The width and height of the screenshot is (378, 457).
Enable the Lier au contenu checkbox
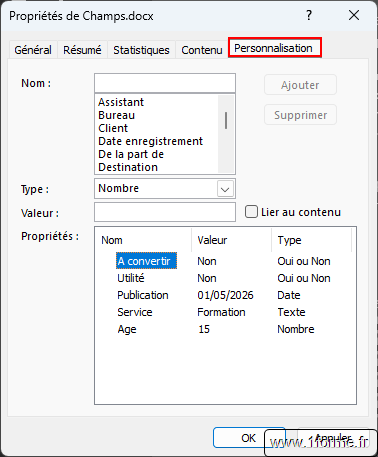(x=251, y=212)
